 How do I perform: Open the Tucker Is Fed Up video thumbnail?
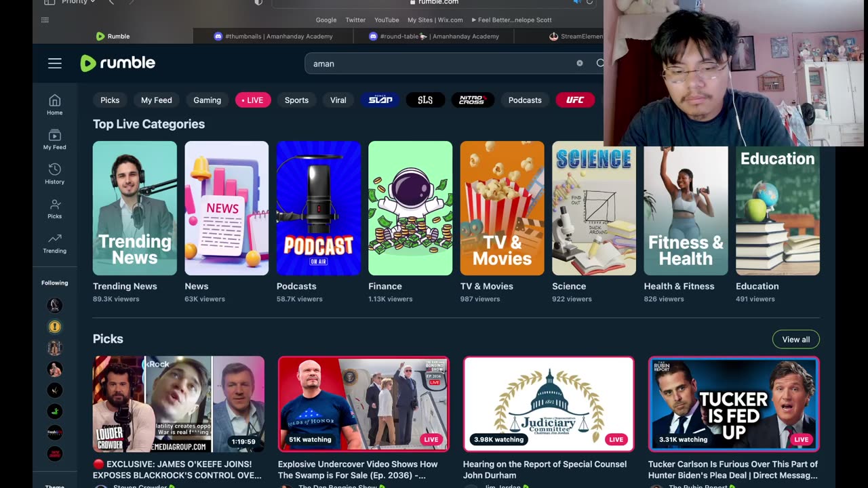[x=734, y=404]
